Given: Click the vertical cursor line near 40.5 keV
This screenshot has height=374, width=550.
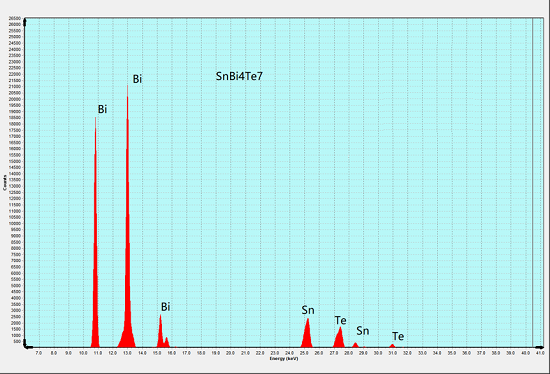Looking at the screenshot, I should (x=532, y=182).
